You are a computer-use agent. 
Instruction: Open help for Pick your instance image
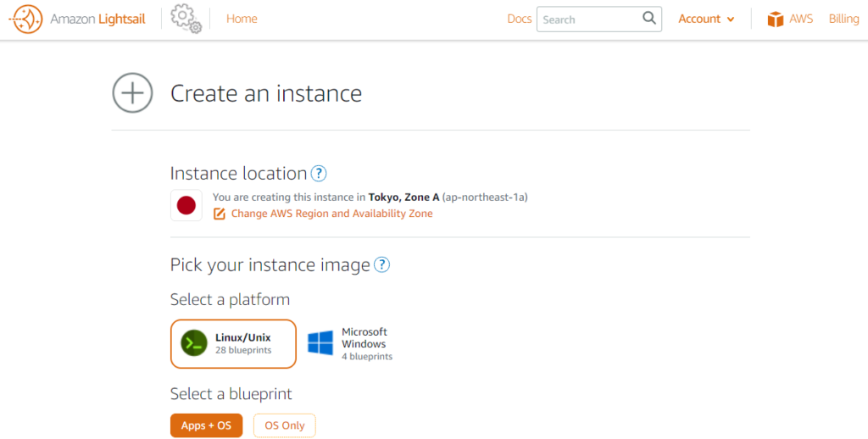click(x=382, y=265)
